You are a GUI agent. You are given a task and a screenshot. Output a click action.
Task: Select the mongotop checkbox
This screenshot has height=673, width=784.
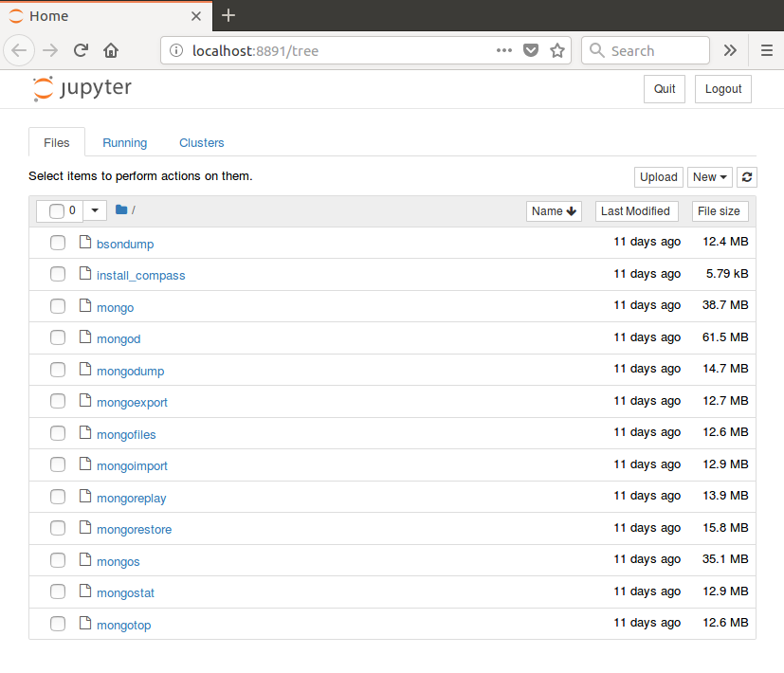(x=58, y=624)
